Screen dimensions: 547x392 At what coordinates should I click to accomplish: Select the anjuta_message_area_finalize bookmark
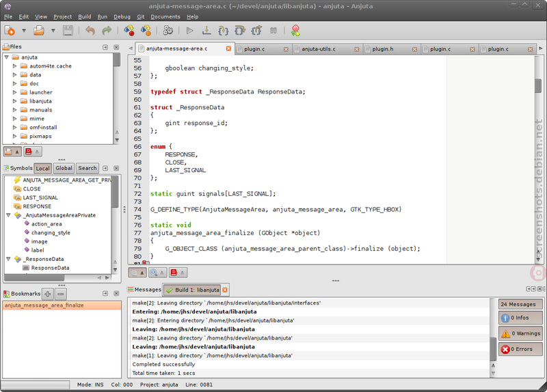pos(62,305)
